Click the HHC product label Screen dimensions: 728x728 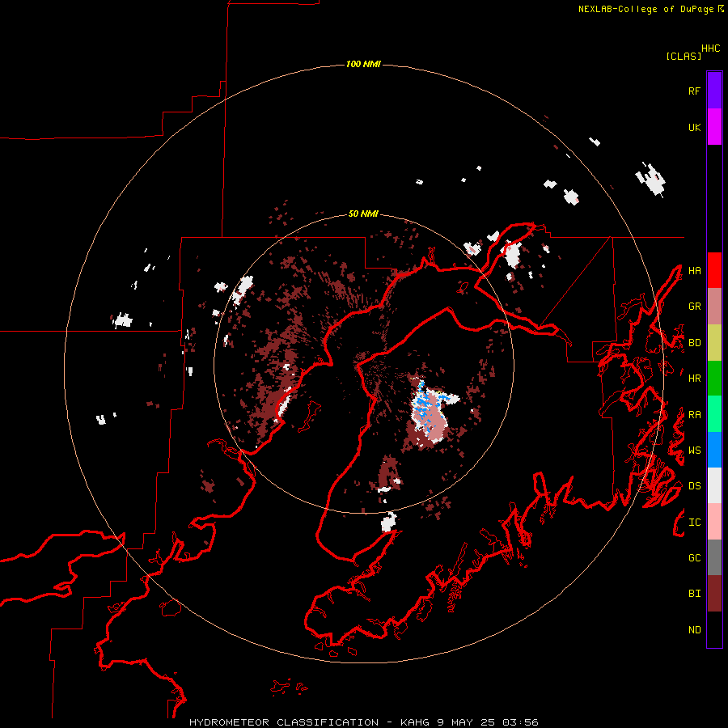pos(710,49)
